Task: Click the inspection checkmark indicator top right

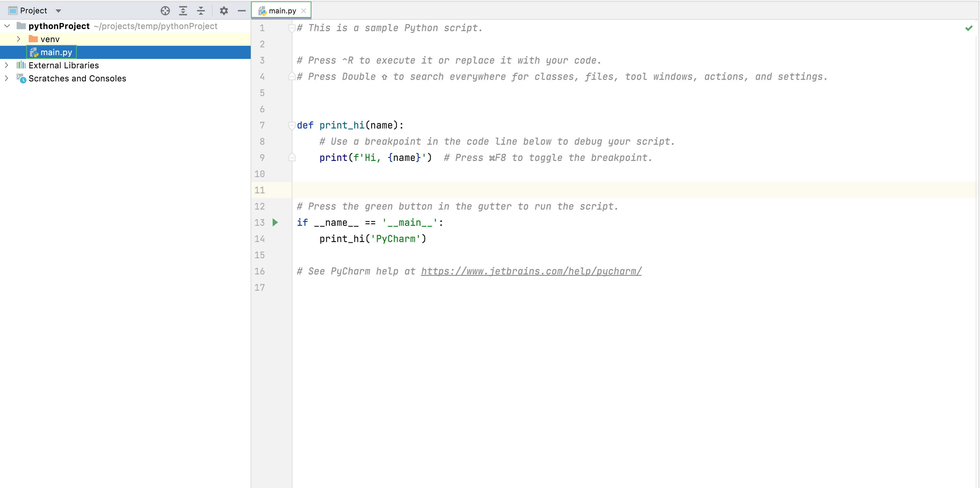Action: coord(969,28)
